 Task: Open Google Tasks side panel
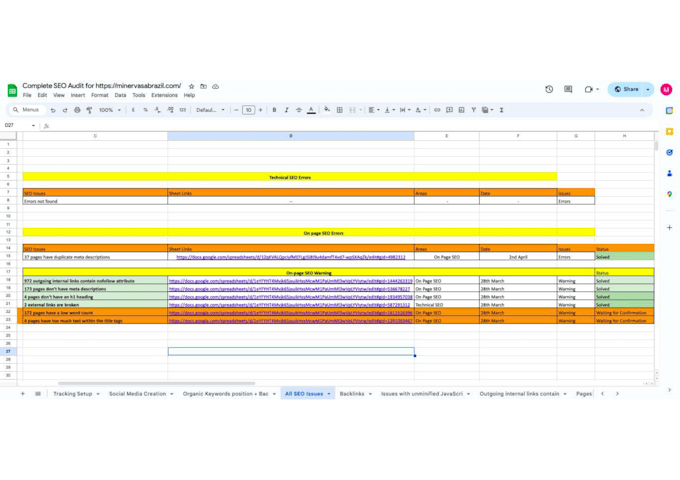click(670, 152)
